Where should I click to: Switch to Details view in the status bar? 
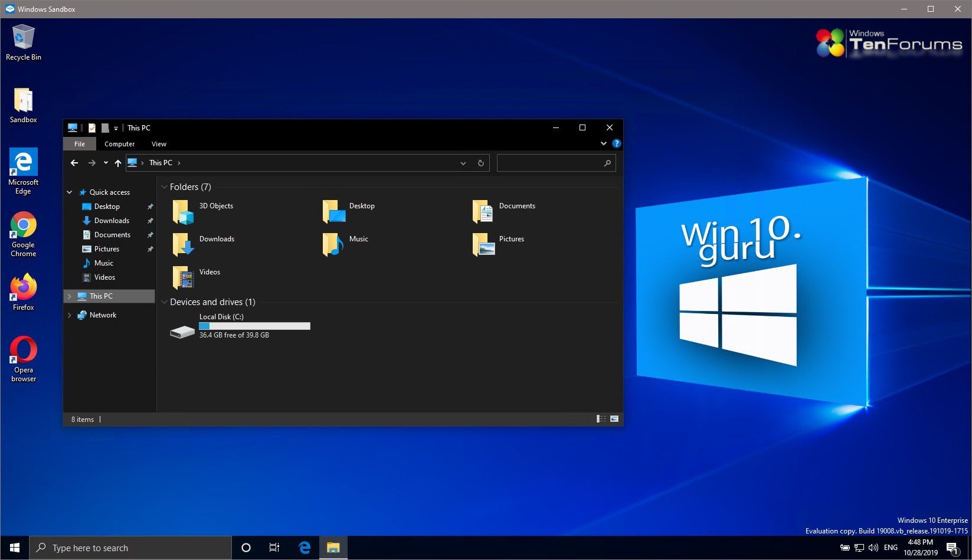pyautogui.click(x=600, y=418)
